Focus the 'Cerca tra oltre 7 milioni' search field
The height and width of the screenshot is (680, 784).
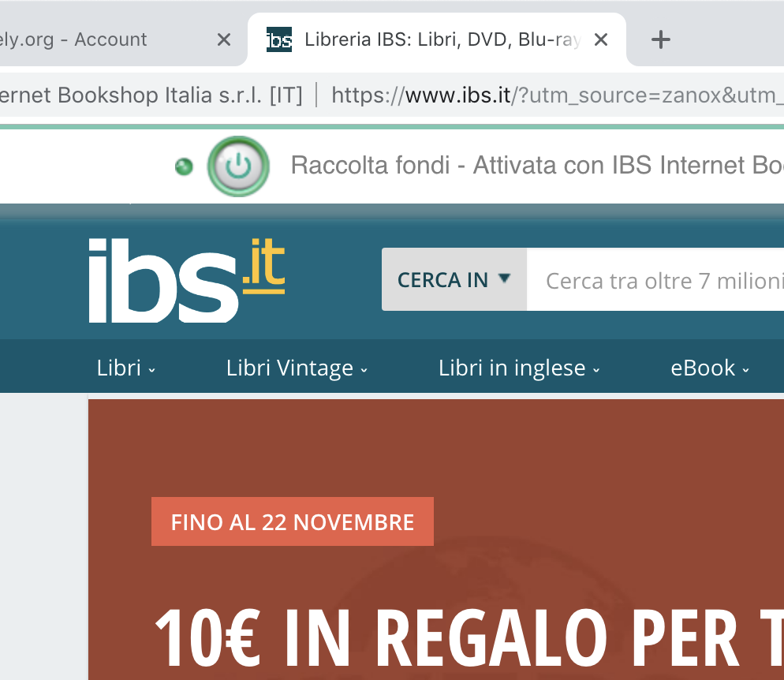[655, 279]
